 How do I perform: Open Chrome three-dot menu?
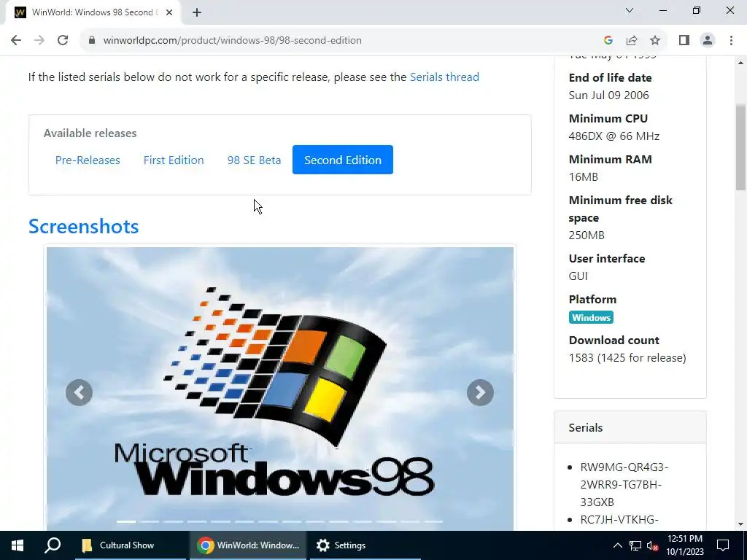[731, 41]
